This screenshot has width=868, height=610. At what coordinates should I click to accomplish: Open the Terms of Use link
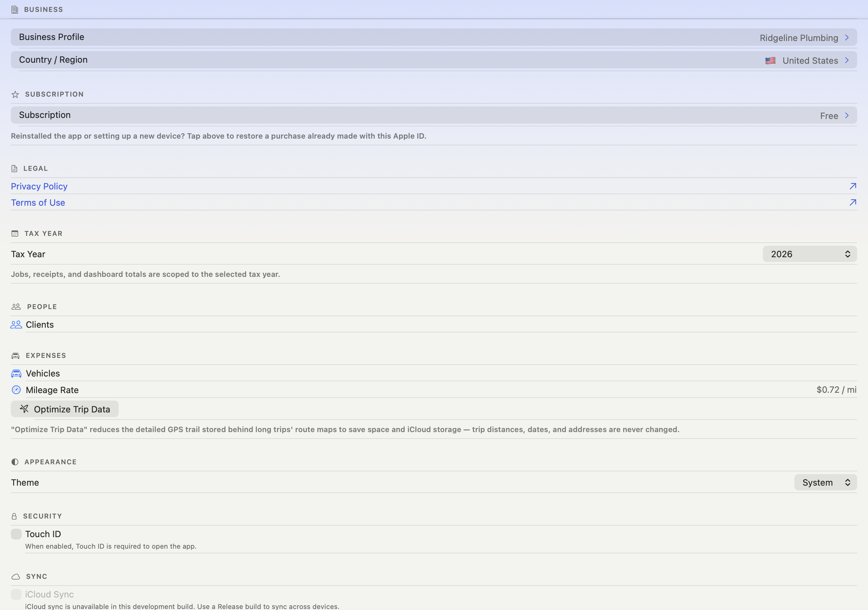point(38,203)
